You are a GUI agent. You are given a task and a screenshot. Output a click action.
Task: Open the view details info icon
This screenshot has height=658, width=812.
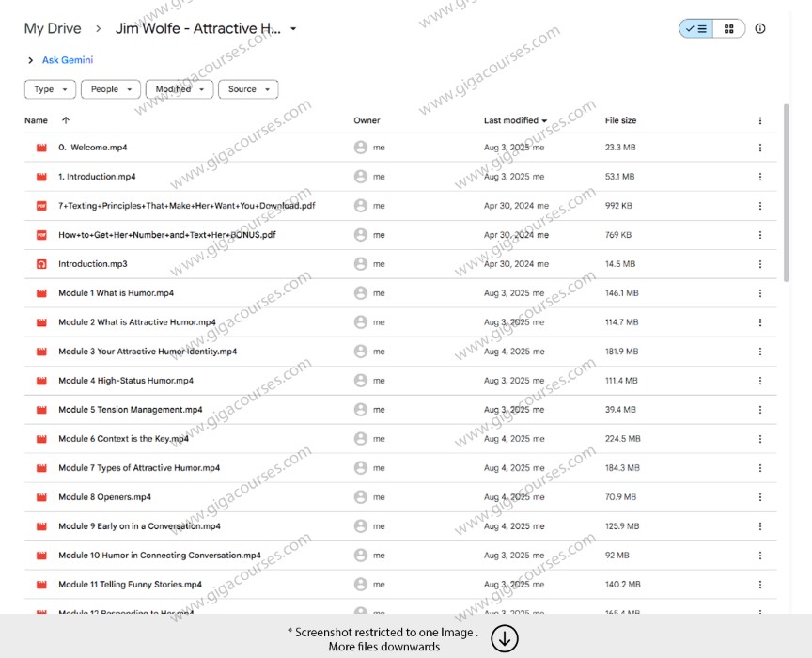point(760,29)
